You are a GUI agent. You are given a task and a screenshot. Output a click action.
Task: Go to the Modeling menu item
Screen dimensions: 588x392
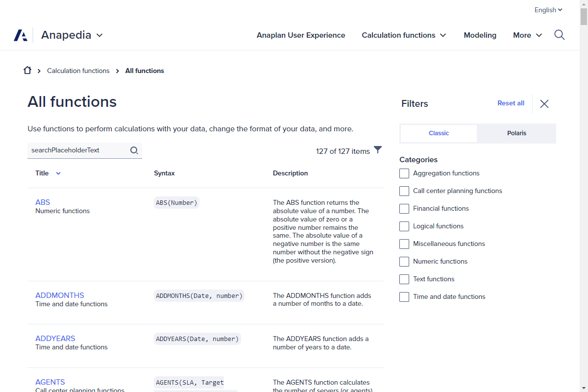point(480,35)
